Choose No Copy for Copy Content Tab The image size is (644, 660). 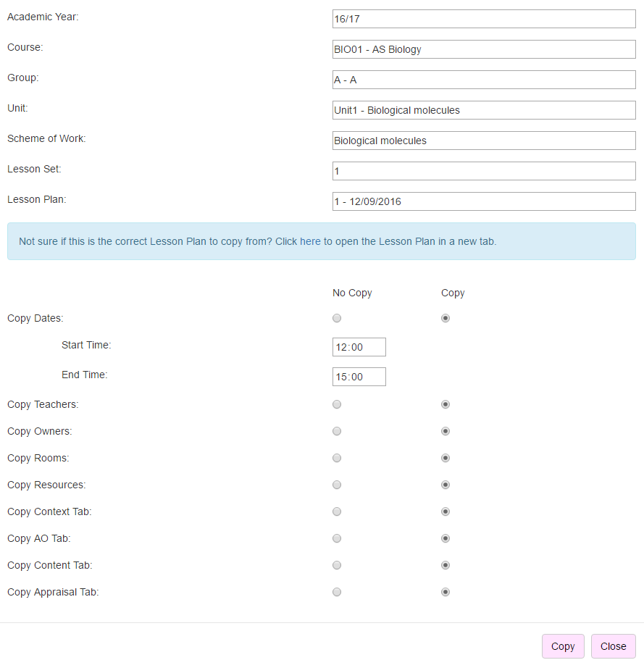(x=337, y=565)
